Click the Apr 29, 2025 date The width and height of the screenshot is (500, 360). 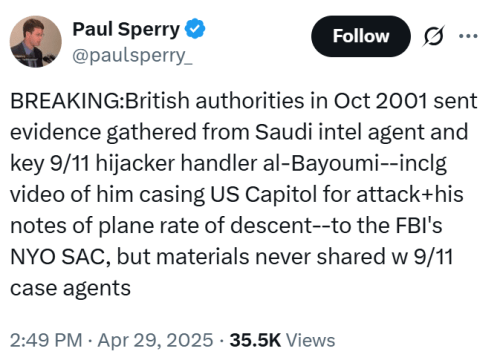pos(155,340)
